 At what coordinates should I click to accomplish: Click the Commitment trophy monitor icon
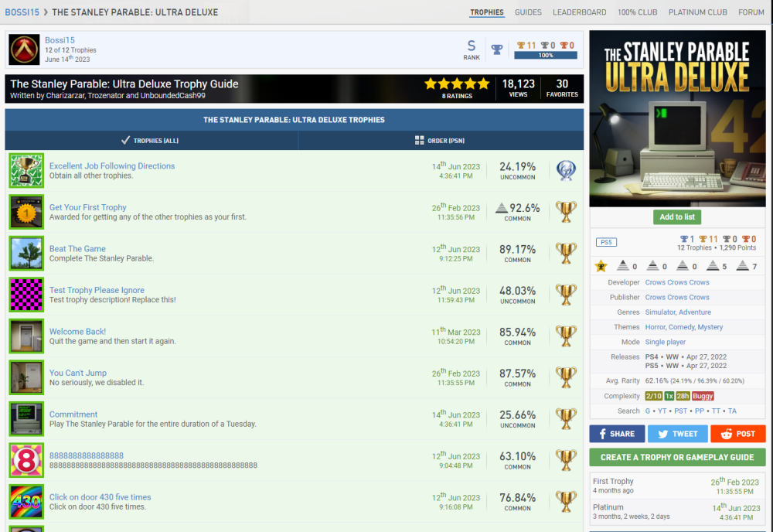[26, 419]
